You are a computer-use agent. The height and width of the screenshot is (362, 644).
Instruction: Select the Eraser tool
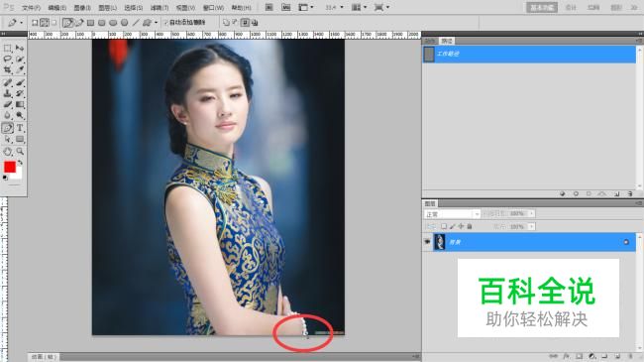(7, 104)
